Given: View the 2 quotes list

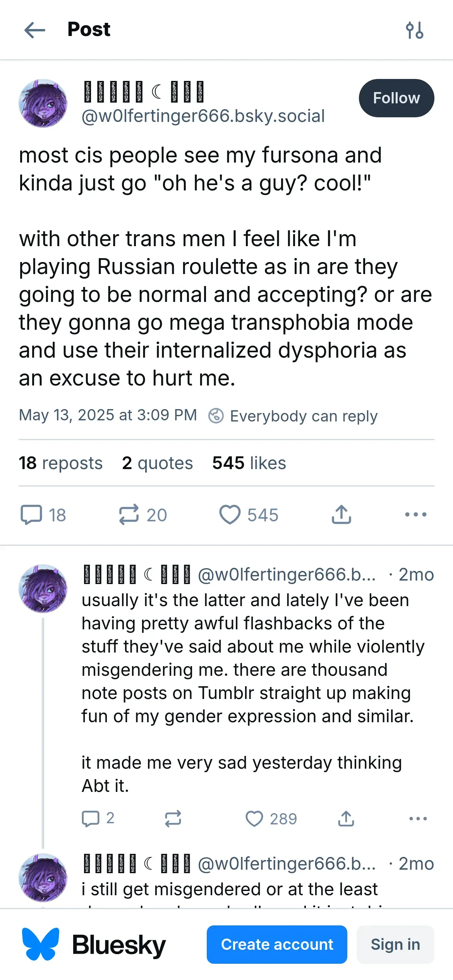Looking at the screenshot, I should click(x=157, y=463).
